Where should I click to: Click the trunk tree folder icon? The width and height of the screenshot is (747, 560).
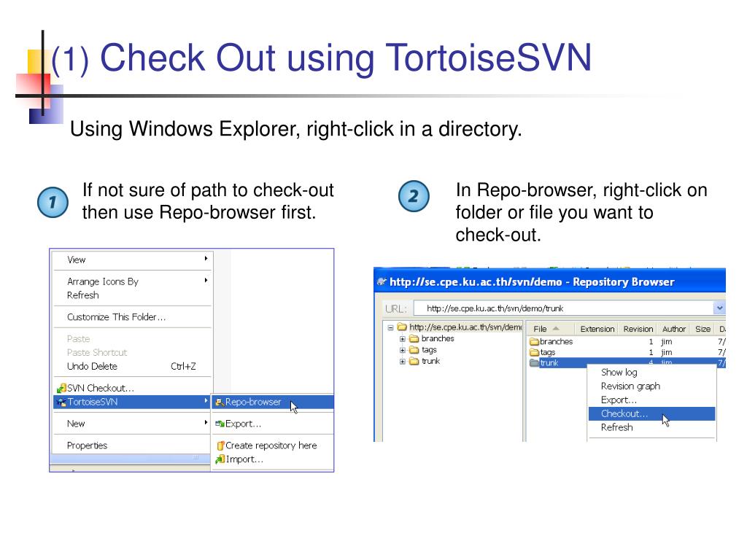pos(414,362)
